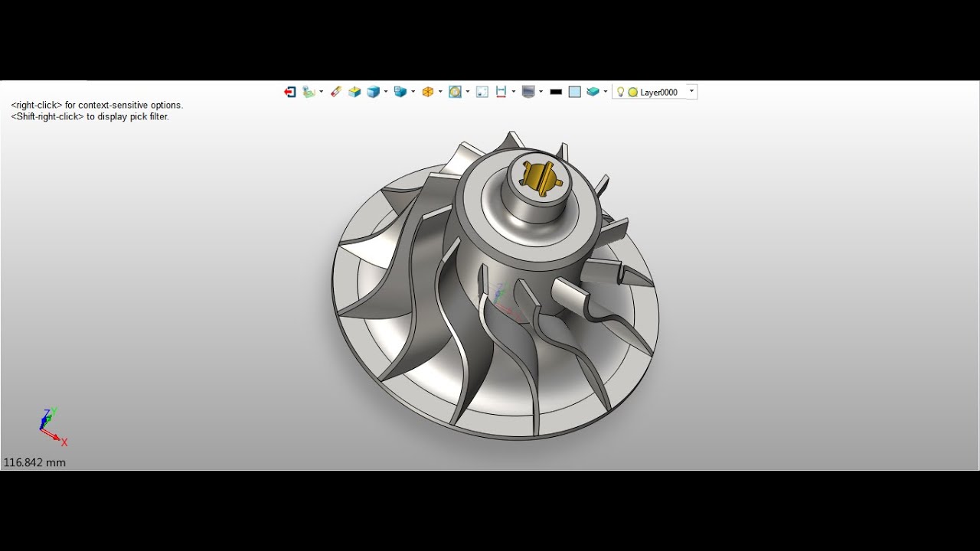
Task: Click the orange wireframe cube icon
Action: pyautogui.click(x=428, y=92)
